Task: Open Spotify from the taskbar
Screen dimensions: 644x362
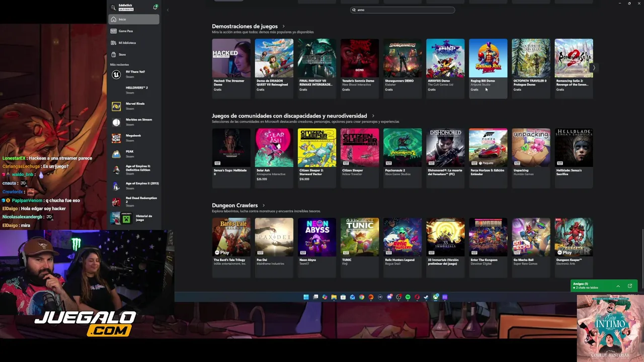Action: pyautogui.click(x=408, y=297)
